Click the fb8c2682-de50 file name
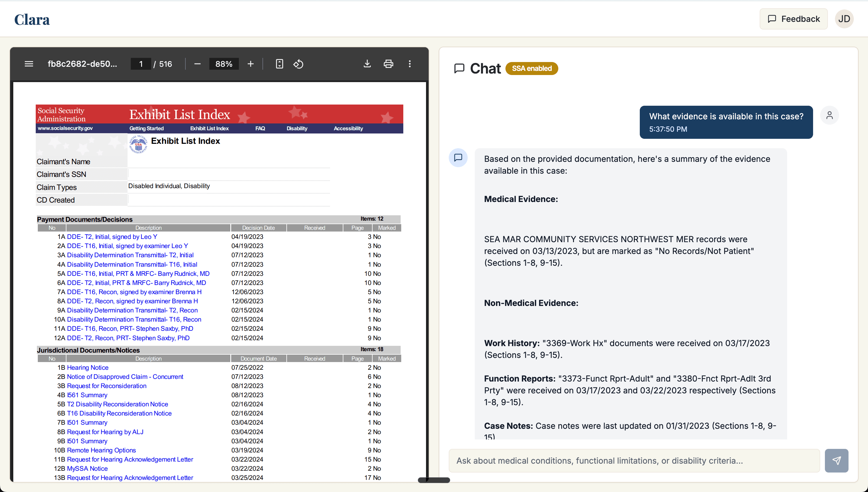Viewport: 868px width, 492px height. [x=82, y=64]
